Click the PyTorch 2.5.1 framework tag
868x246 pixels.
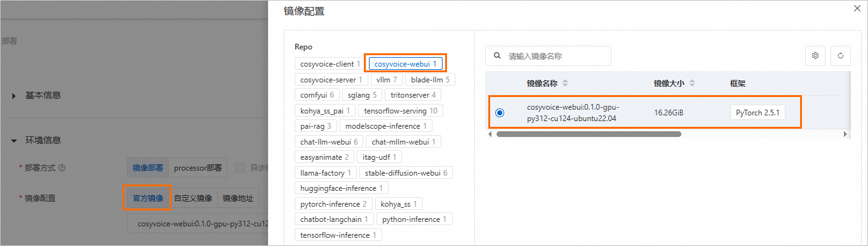[x=758, y=113]
